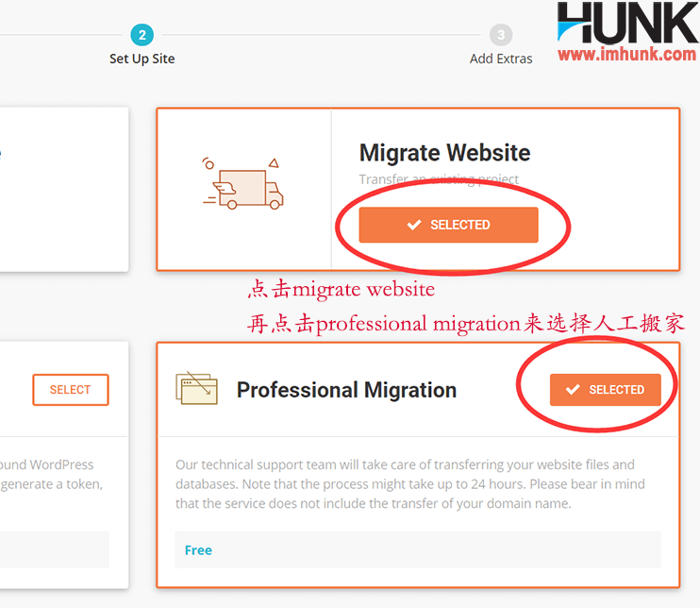Click the Migrate Website heading
Screen dimensions: 700x608
tap(444, 153)
